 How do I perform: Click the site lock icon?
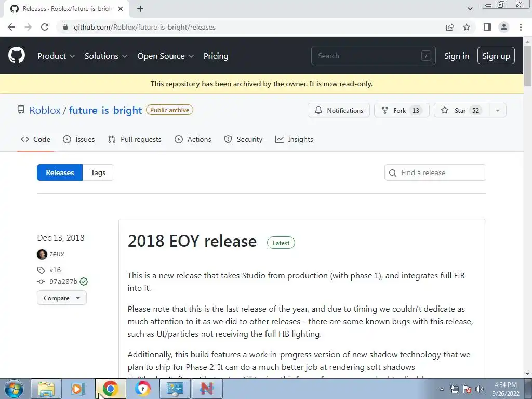pyautogui.click(x=65, y=27)
